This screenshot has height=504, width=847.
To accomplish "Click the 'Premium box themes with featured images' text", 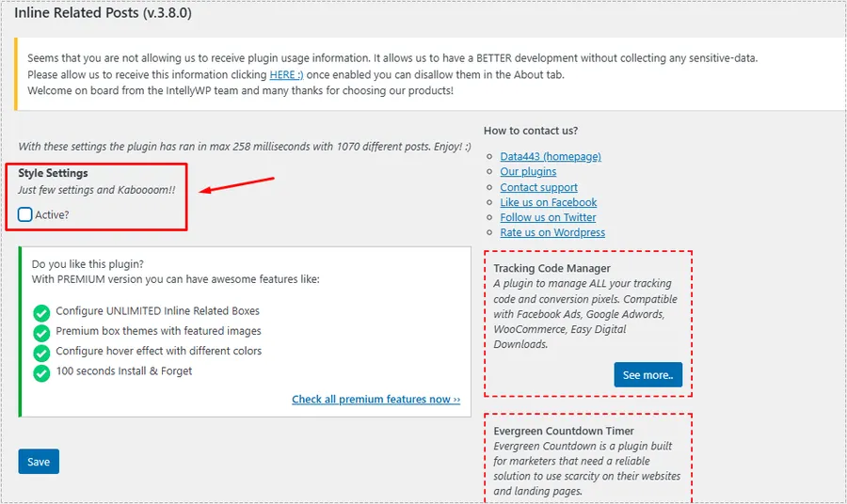I will (x=158, y=331).
